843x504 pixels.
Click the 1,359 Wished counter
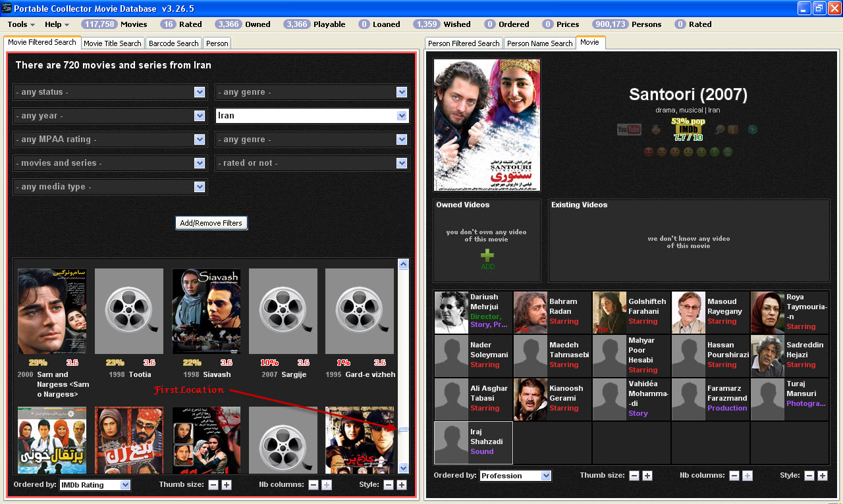[441, 24]
